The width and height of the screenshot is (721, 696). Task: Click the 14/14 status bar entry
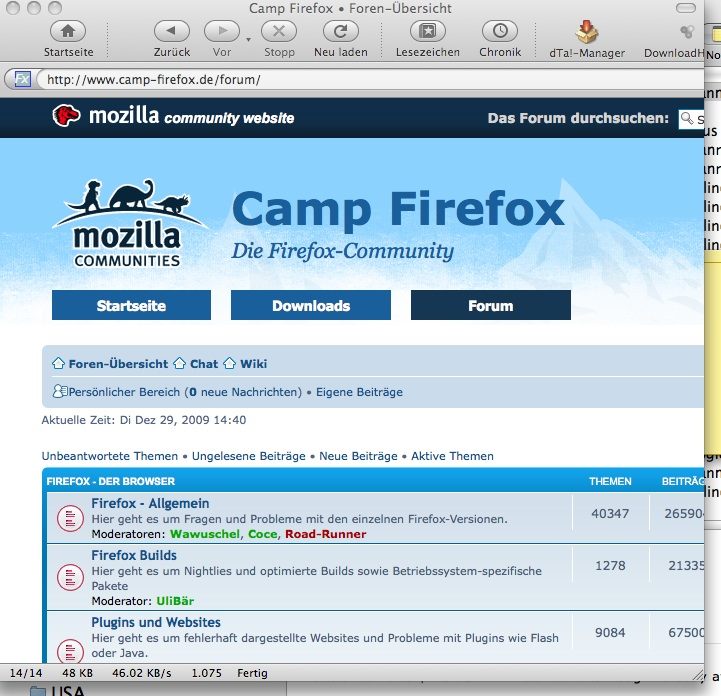pyautogui.click(x=26, y=673)
